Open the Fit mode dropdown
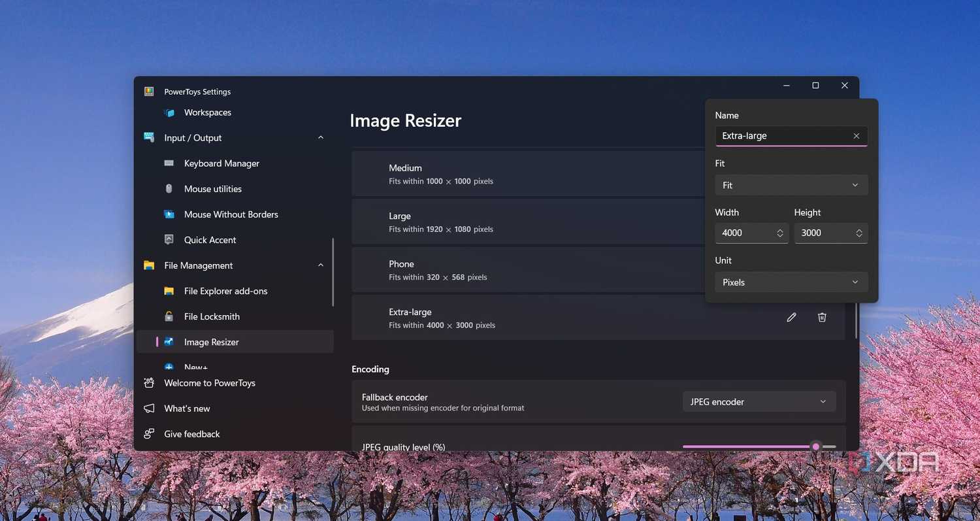 (x=791, y=186)
